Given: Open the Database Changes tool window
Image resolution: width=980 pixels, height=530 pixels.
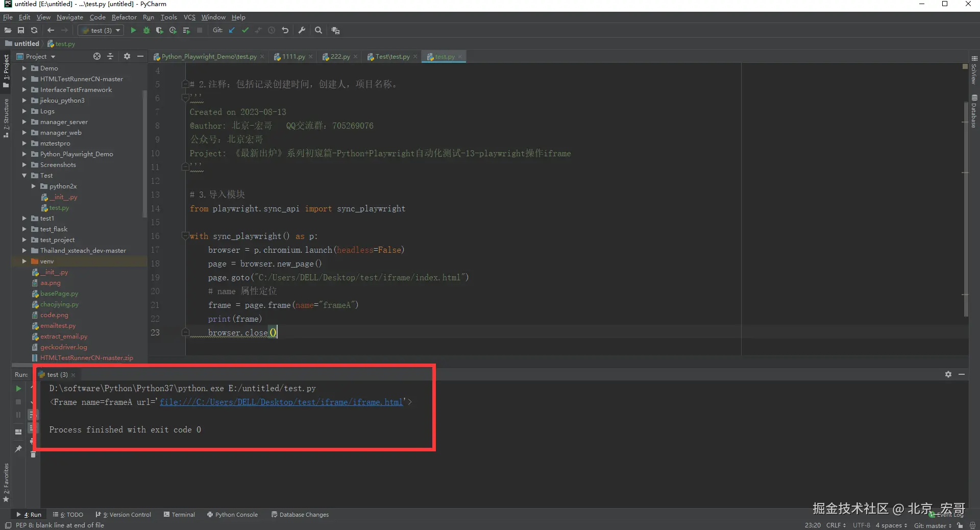Looking at the screenshot, I should (x=300, y=515).
